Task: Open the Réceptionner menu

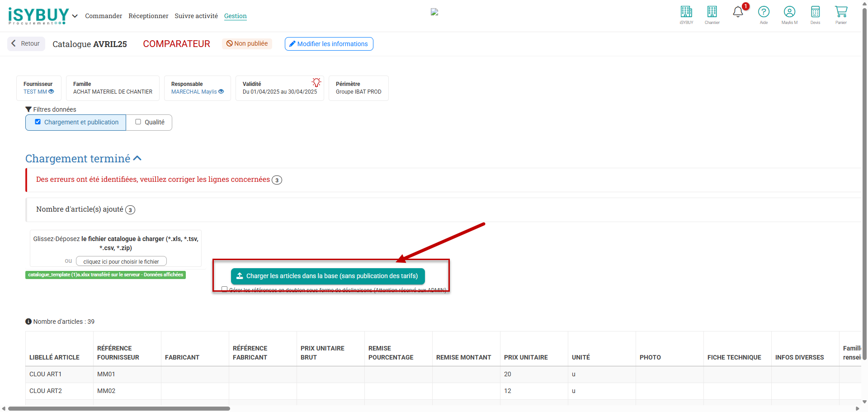Action: [x=148, y=16]
